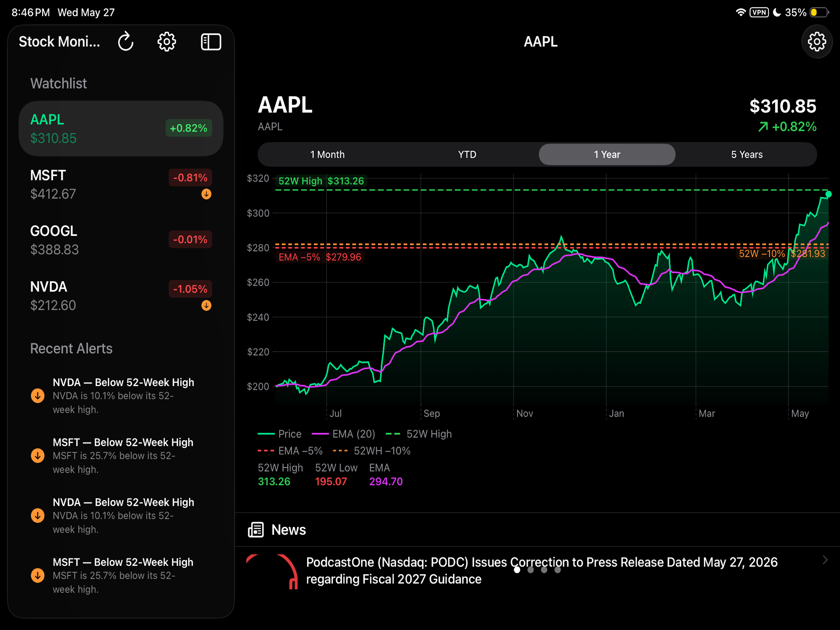Tap EMA –5% legend entry
The height and width of the screenshot is (630, 840).
click(x=290, y=451)
